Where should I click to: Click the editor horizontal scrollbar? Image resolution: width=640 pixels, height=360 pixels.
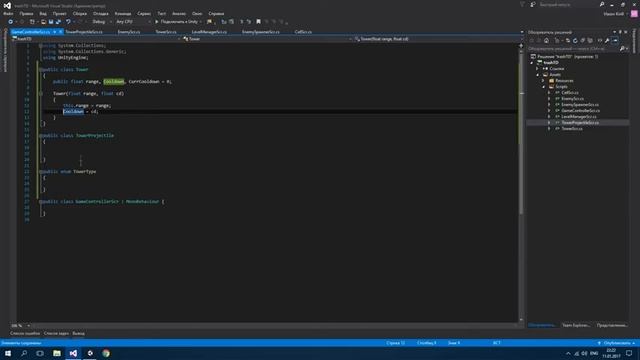point(276,326)
